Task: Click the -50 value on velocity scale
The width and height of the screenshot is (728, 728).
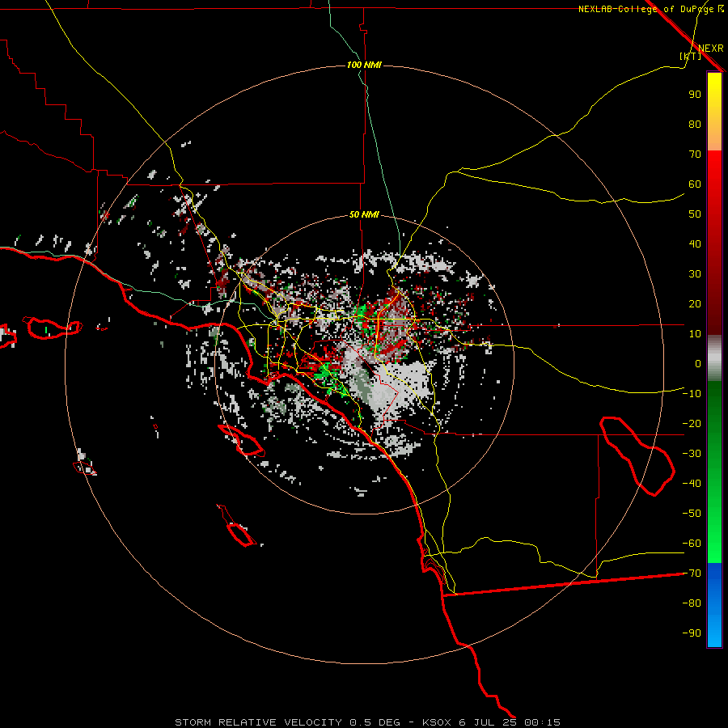Action: (x=692, y=514)
